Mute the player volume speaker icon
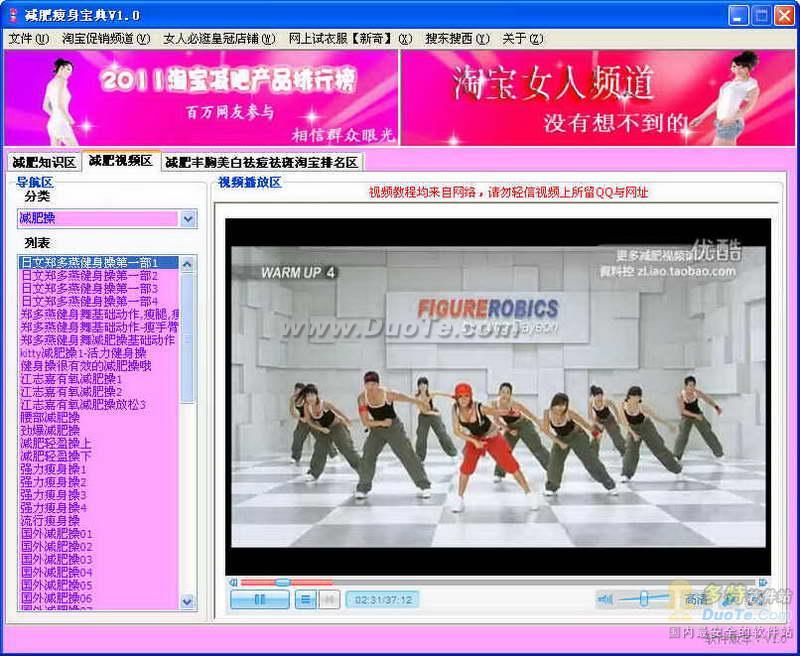800x656 pixels. (x=605, y=599)
